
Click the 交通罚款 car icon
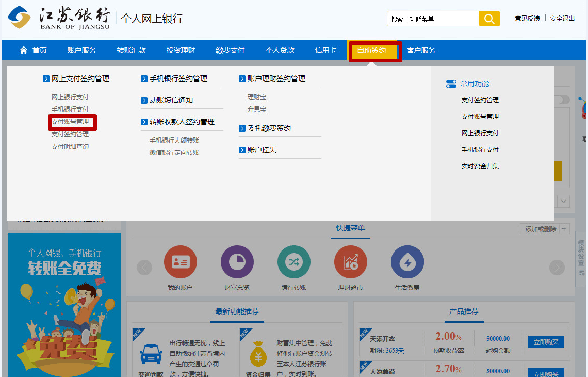point(151,354)
